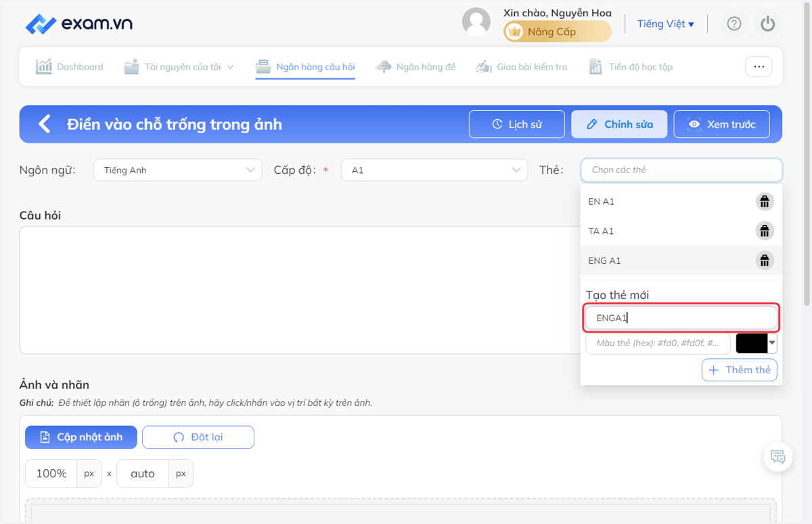This screenshot has height=524, width=812.
Task: Click the Màu thẻ hex color field
Action: click(658, 343)
